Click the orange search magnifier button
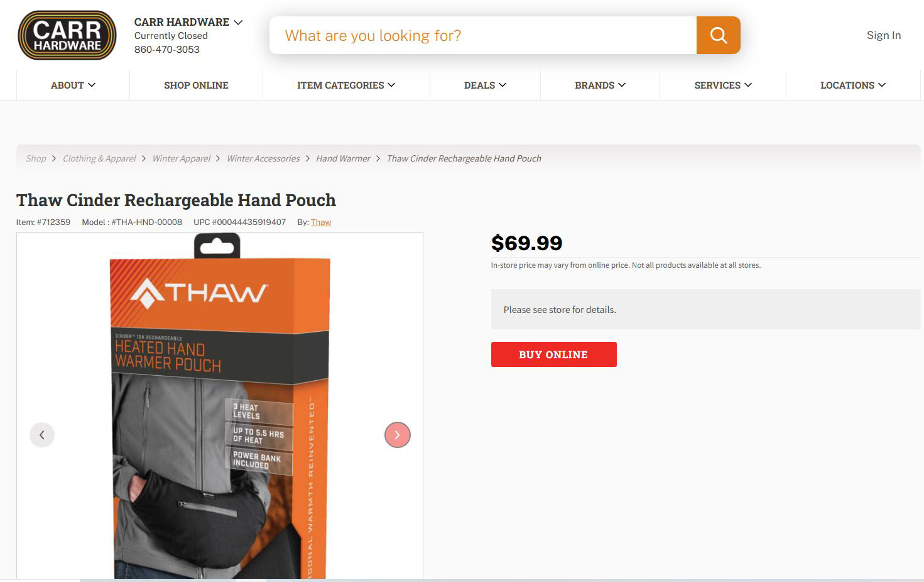 [718, 35]
